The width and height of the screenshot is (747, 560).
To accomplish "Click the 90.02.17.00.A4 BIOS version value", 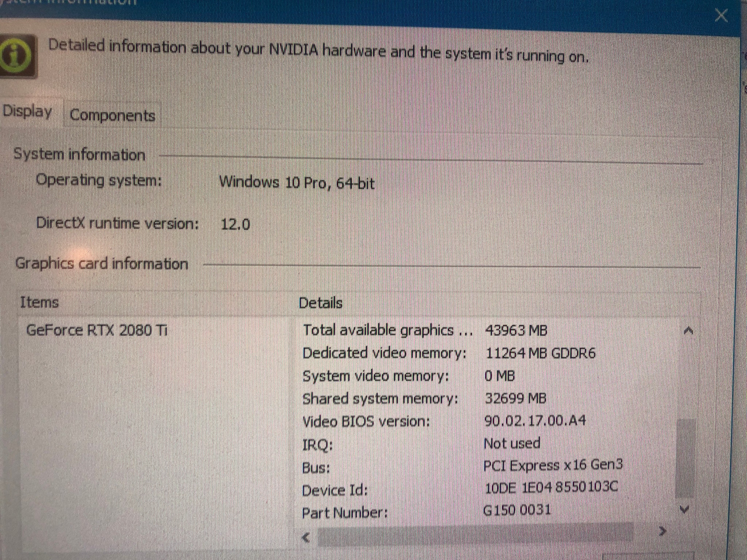I will [x=535, y=420].
